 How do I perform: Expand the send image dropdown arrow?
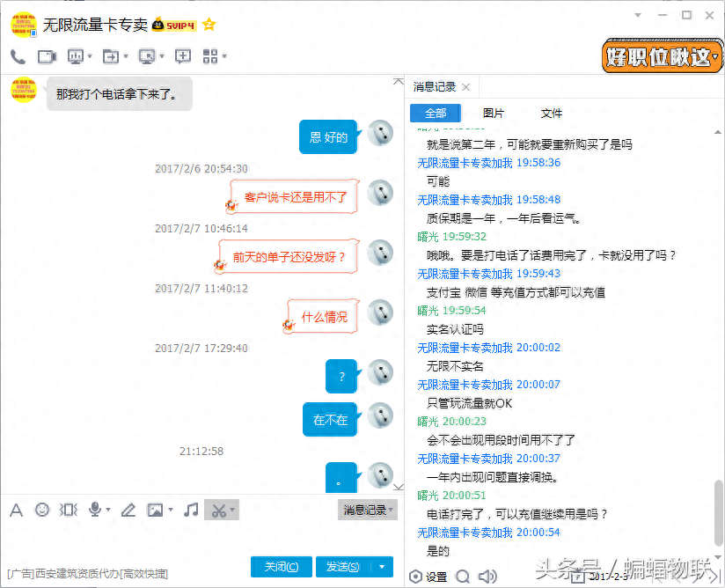click(171, 510)
